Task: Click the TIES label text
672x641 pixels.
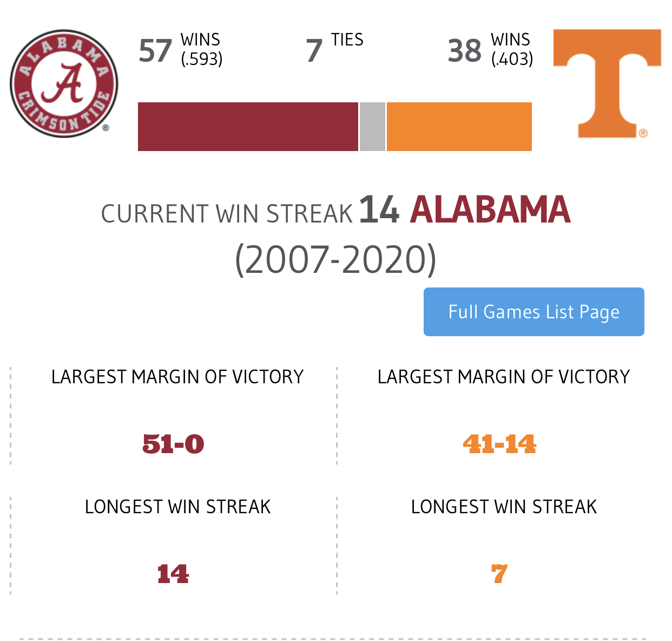Action: [347, 40]
